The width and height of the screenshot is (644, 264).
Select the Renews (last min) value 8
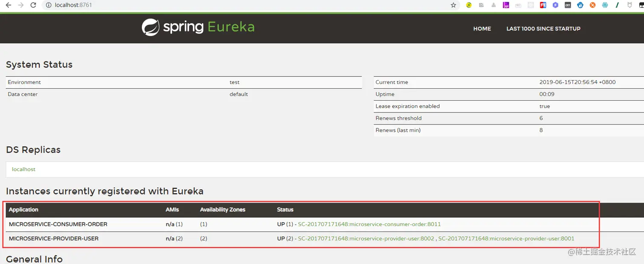click(541, 130)
